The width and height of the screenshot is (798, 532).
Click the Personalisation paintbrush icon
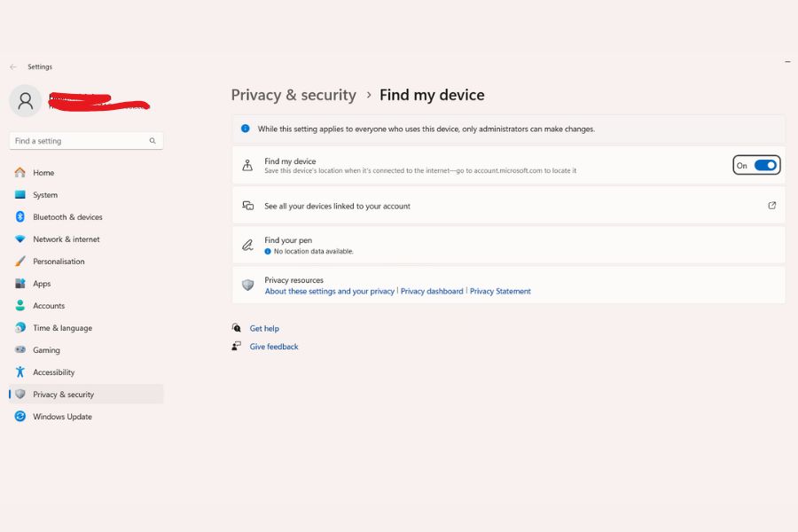click(20, 262)
